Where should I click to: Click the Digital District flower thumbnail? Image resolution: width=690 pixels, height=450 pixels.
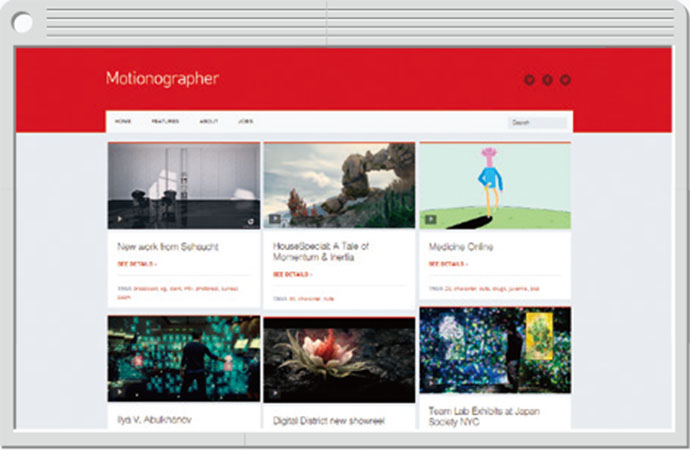click(x=339, y=360)
